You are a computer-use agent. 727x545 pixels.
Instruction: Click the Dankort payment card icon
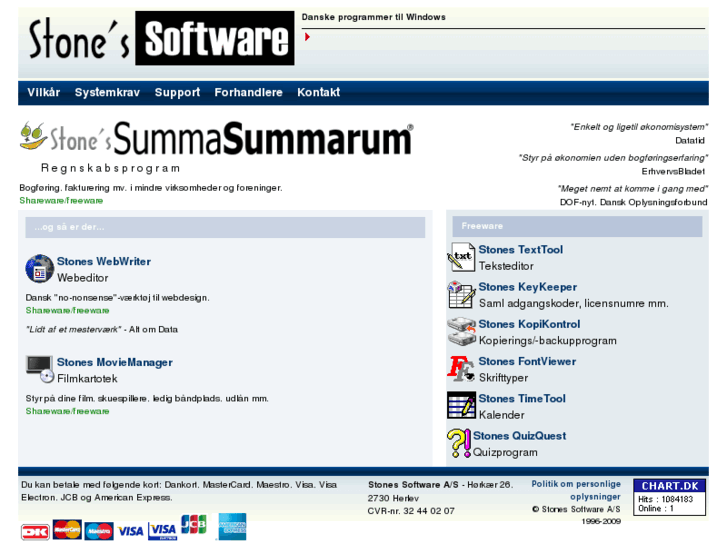pos(35,532)
